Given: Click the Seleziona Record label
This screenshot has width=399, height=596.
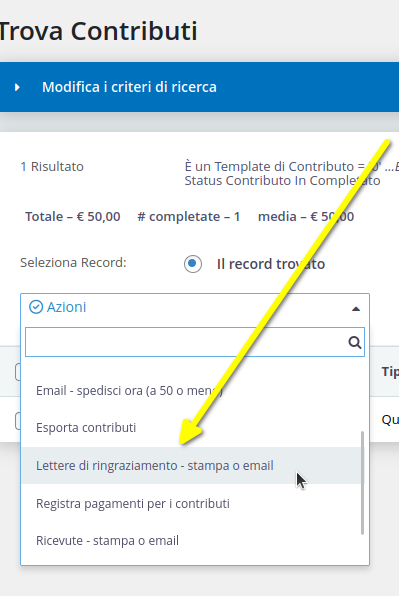Looking at the screenshot, I should click(73, 263).
